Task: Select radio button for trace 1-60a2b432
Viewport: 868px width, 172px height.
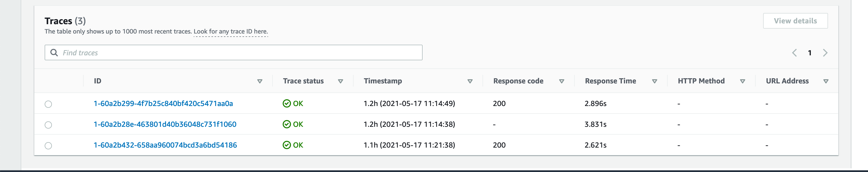Action: pyautogui.click(x=49, y=146)
